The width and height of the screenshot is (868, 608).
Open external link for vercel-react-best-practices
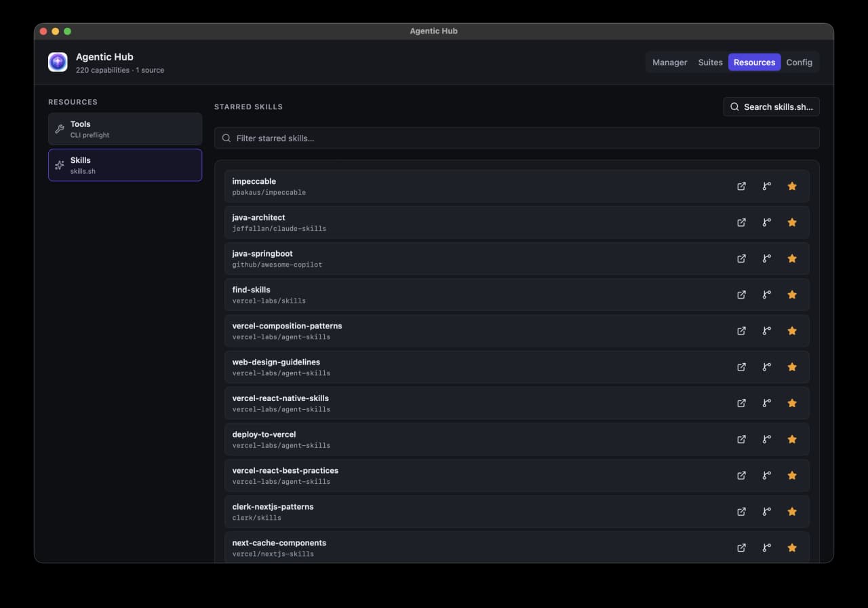(741, 476)
